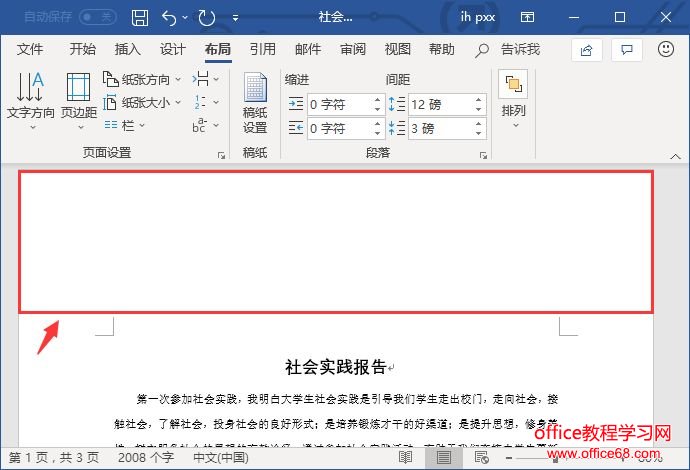
Task: Click the spacing before 12 磅 field
Action: [441, 104]
